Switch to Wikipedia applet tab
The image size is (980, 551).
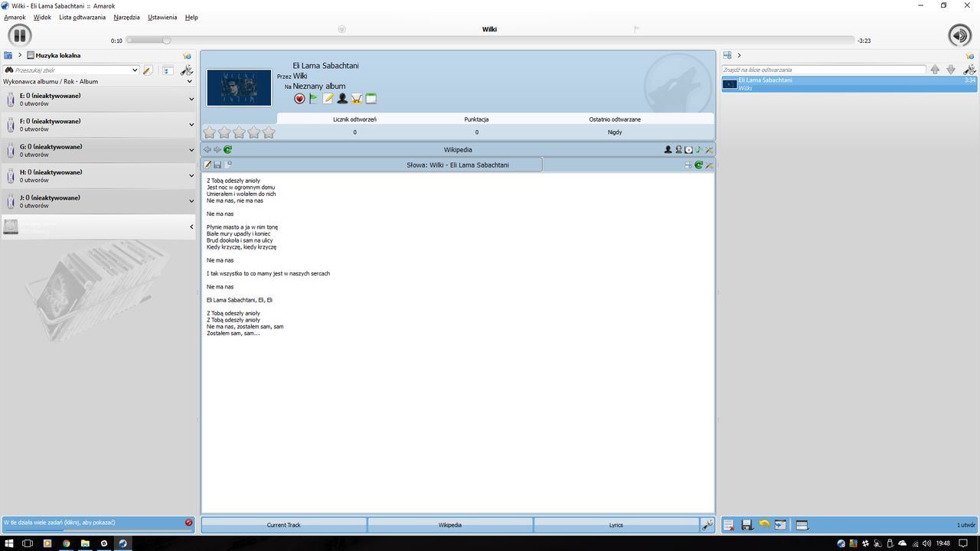pyautogui.click(x=450, y=525)
